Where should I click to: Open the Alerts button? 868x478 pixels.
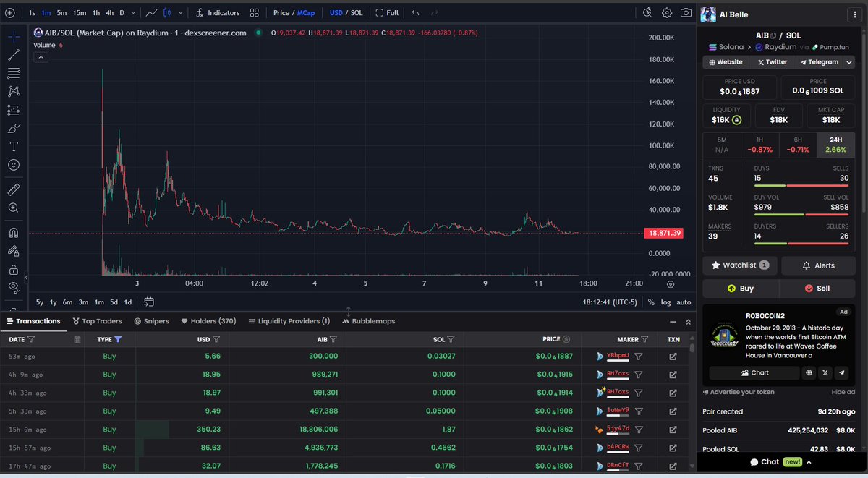point(818,265)
